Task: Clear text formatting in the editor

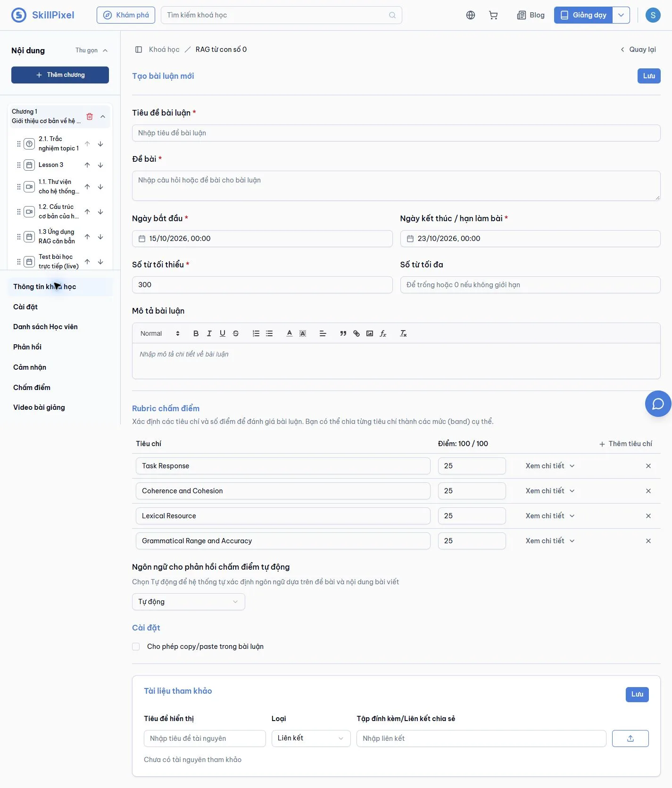Action: point(403,333)
